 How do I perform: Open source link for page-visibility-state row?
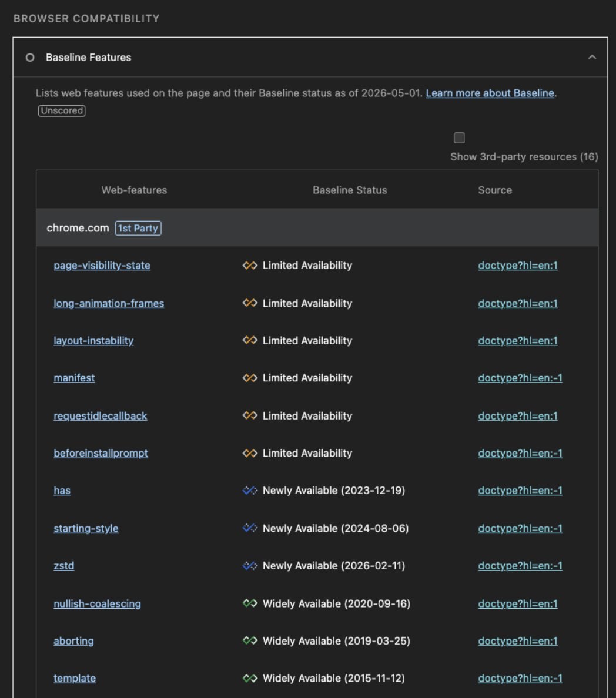518,266
